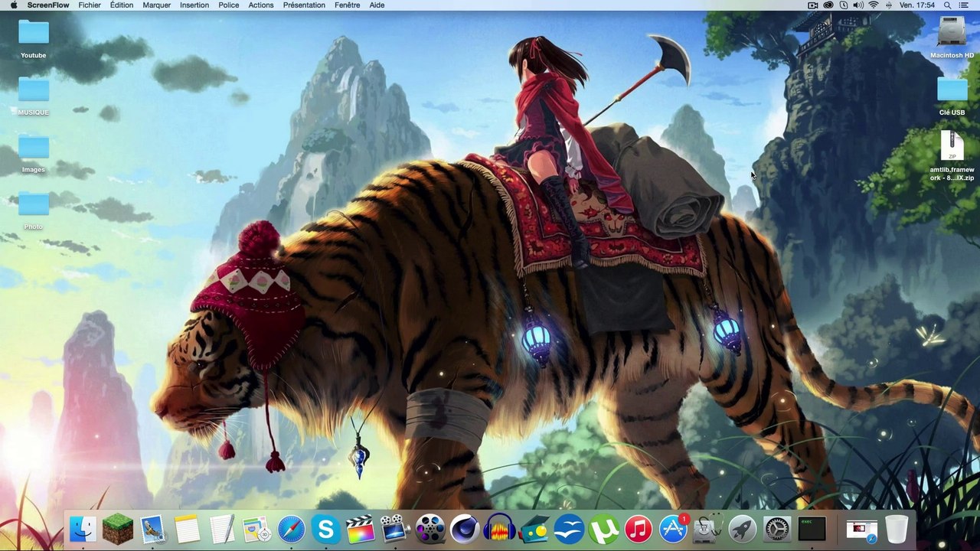This screenshot has width=980, height=551.
Task: Click ScreenFlow camera icon in menu bar
Action: [813, 5]
